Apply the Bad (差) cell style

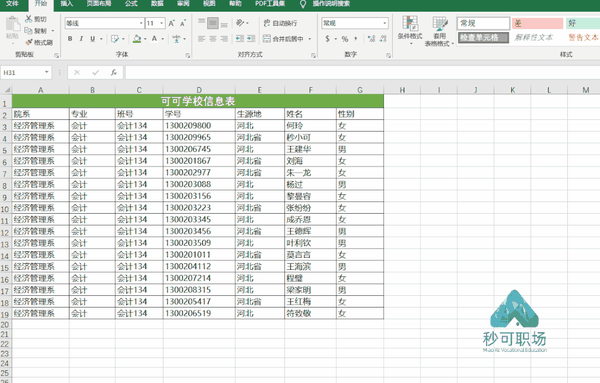pyautogui.click(x=538, y=23)
